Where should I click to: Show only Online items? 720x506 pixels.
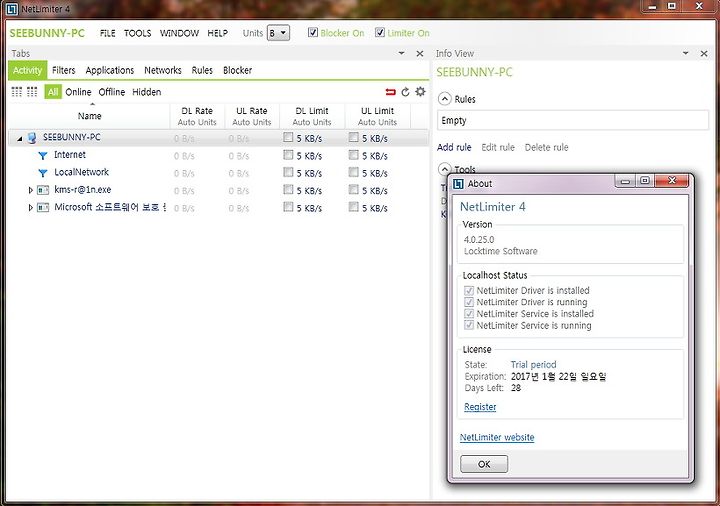click(78, 92)
